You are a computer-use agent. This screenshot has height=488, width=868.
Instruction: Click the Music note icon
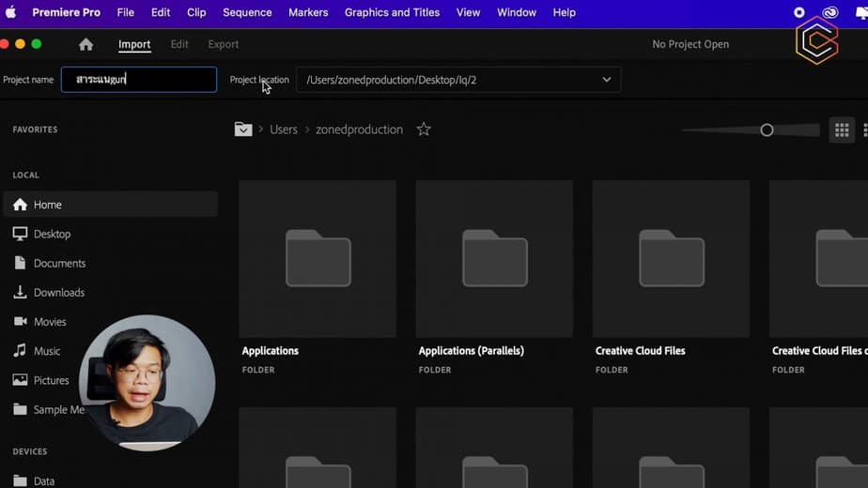point(20,350)
